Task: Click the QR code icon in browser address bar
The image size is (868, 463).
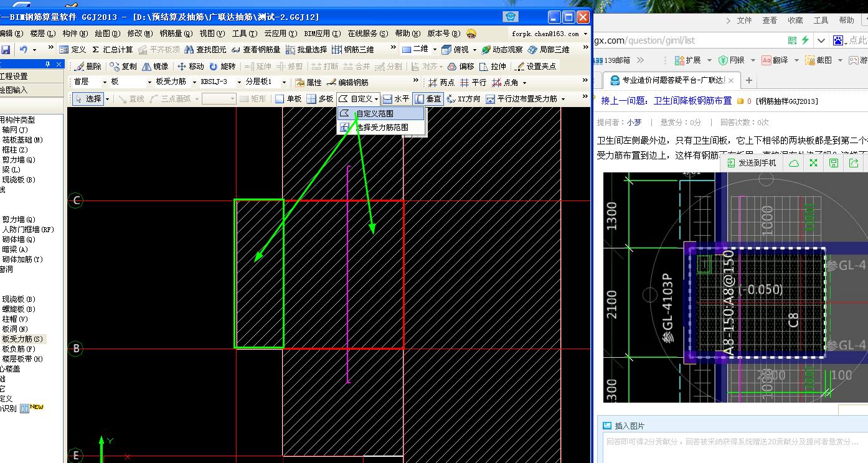Action: click(x=792, y=40)
